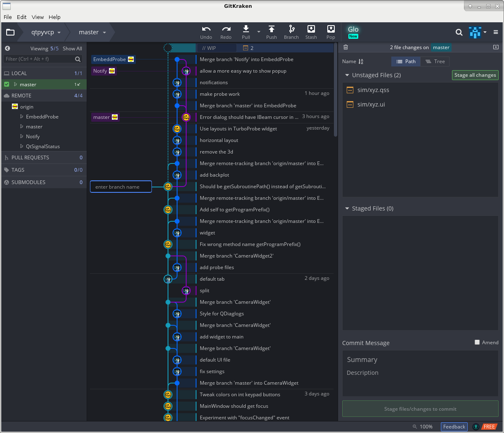Collapse the LOCAL section

(x=44, y=73)
